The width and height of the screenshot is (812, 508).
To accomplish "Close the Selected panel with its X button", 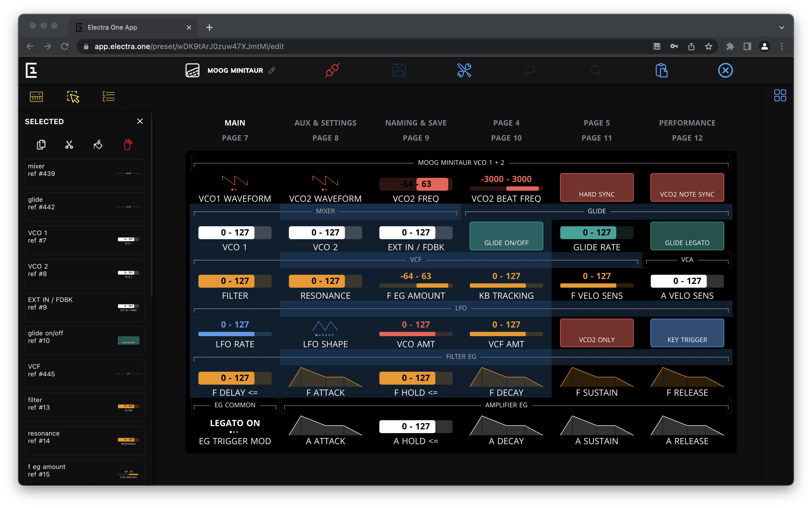I will (140, 121).
